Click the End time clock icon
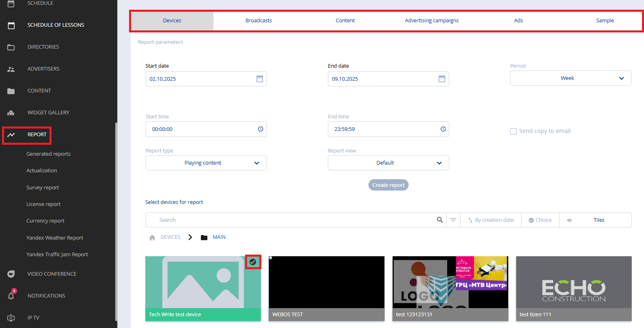 443,129
